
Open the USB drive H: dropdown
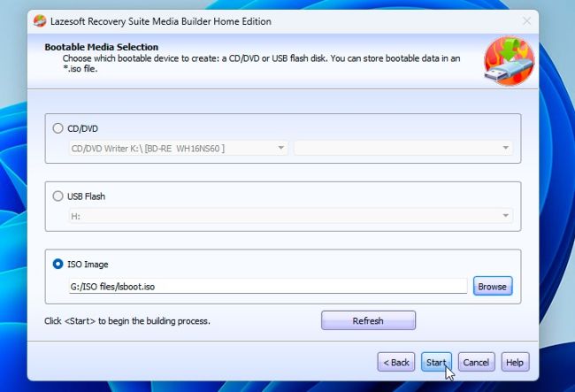[x=290, y=215]
